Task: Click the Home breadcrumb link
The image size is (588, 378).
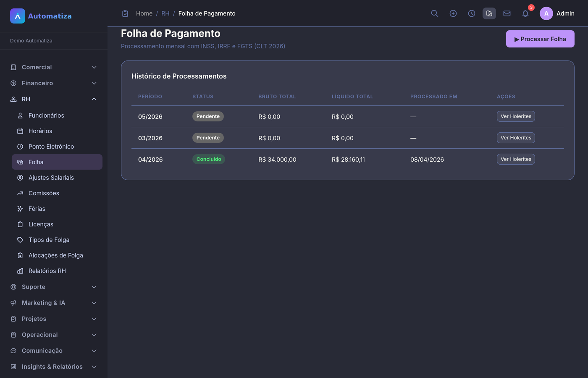Action: coord(144,13)
